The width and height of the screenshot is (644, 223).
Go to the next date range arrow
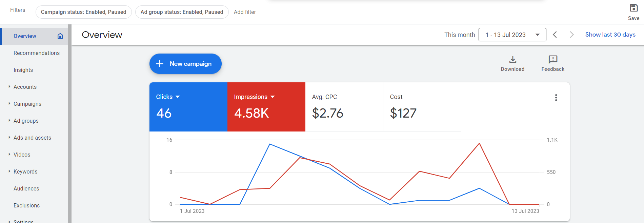tap(572, 35)
